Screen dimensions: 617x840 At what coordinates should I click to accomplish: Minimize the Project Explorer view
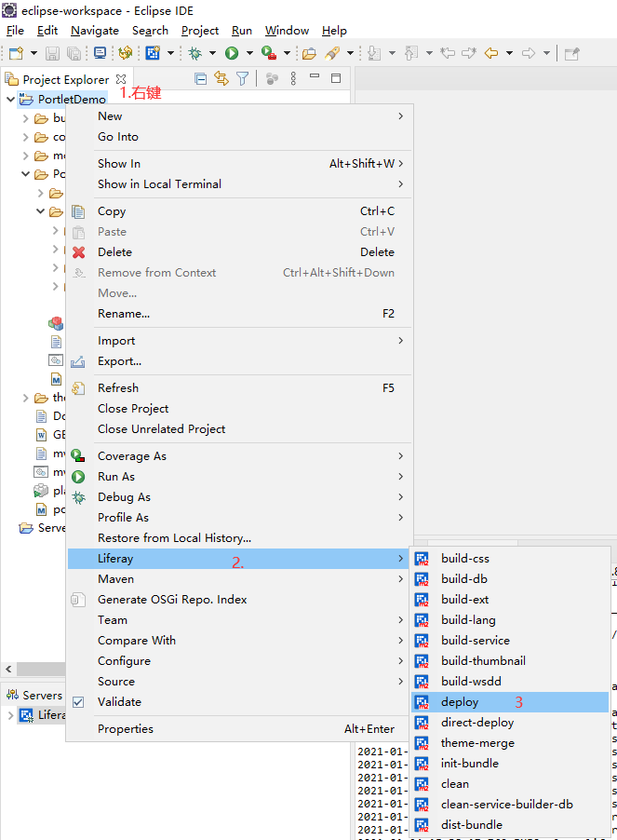[315, 76]
